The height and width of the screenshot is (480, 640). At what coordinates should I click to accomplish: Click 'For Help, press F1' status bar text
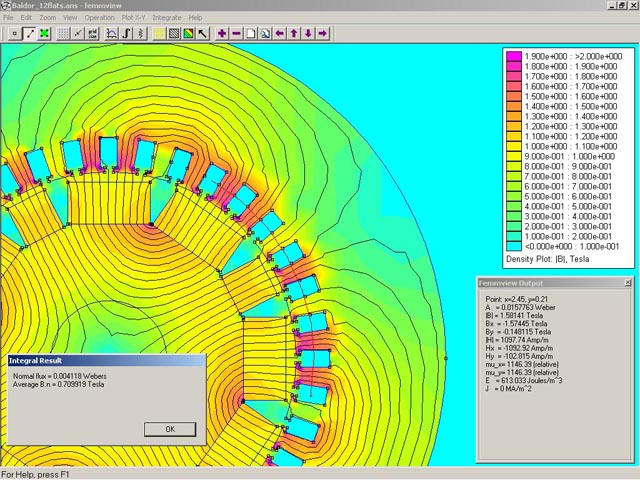click(x=36, y=475)
